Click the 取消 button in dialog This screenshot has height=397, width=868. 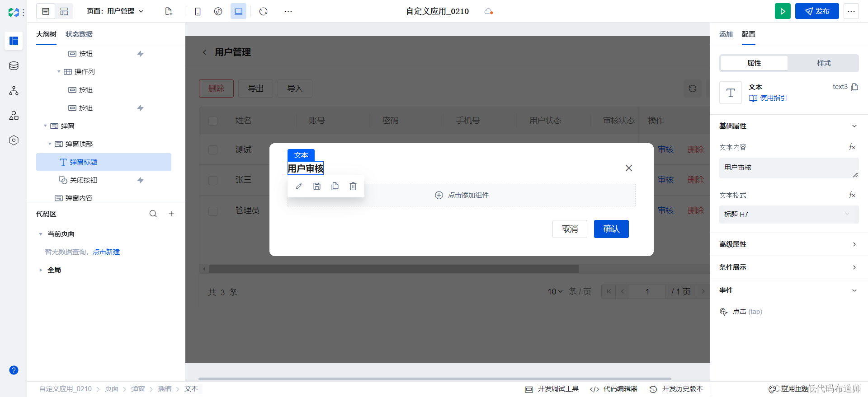pyautogui.click(x=570, y=229)
